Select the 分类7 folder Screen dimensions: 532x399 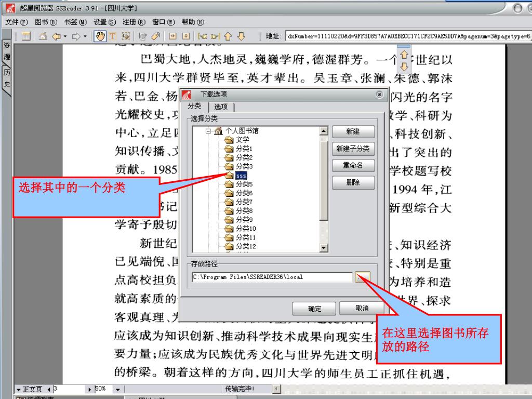click(244, 202)
